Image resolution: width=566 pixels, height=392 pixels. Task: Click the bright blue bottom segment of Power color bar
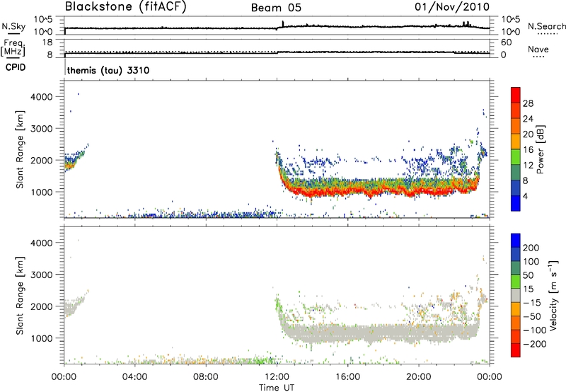[x=516, y=203]
